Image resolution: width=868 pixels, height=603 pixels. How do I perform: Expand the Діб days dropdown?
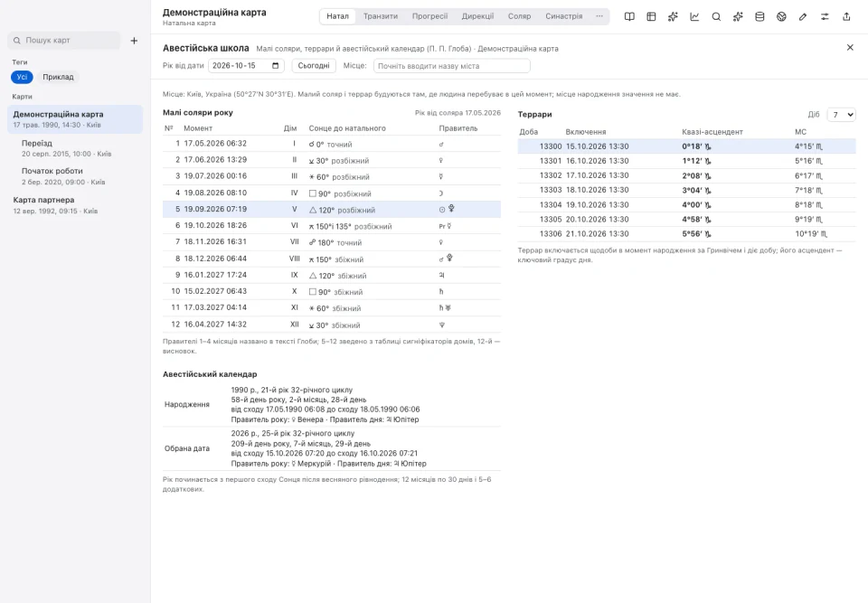(x=841, y=115)
